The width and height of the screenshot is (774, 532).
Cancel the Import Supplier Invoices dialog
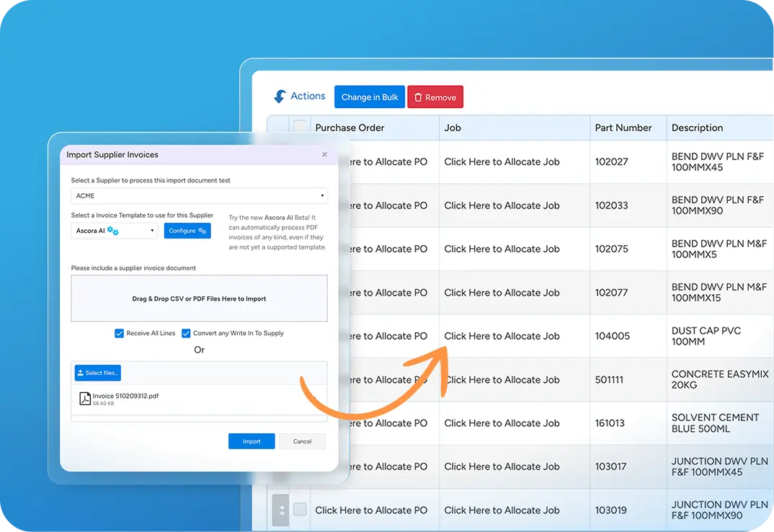point(302,441)
